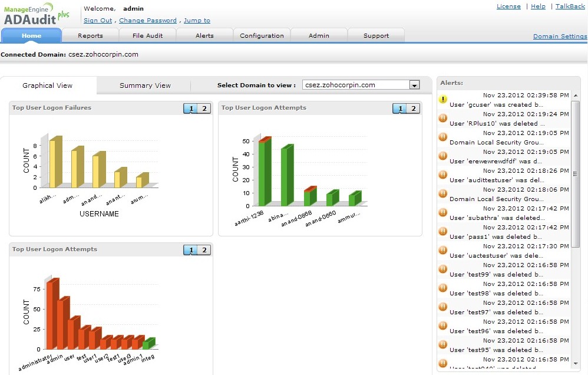
Task: Click alert text "User 'subathra' was deleted"
Action: [497, 218]
